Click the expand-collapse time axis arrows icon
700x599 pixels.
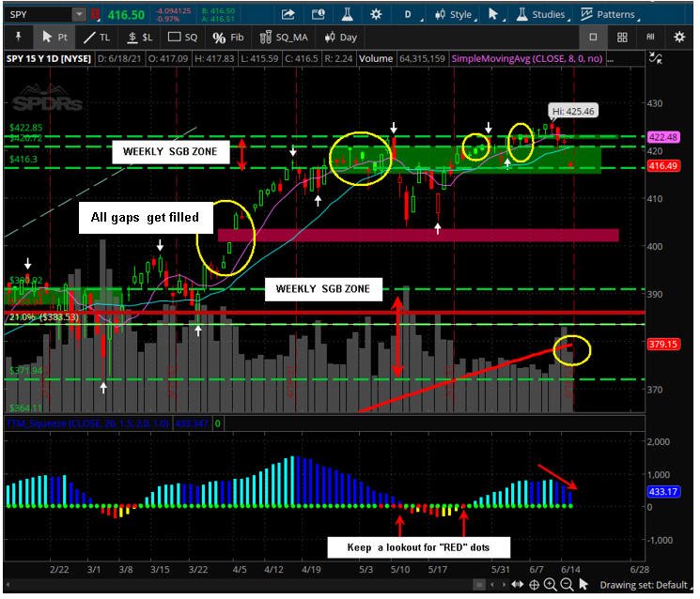point(518,584)
